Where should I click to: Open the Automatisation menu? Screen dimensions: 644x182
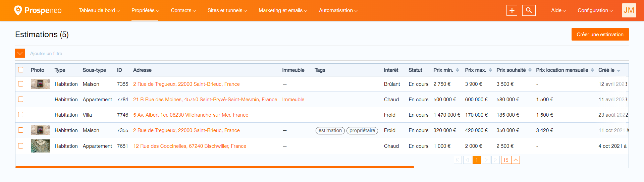(x=338, y=10)
